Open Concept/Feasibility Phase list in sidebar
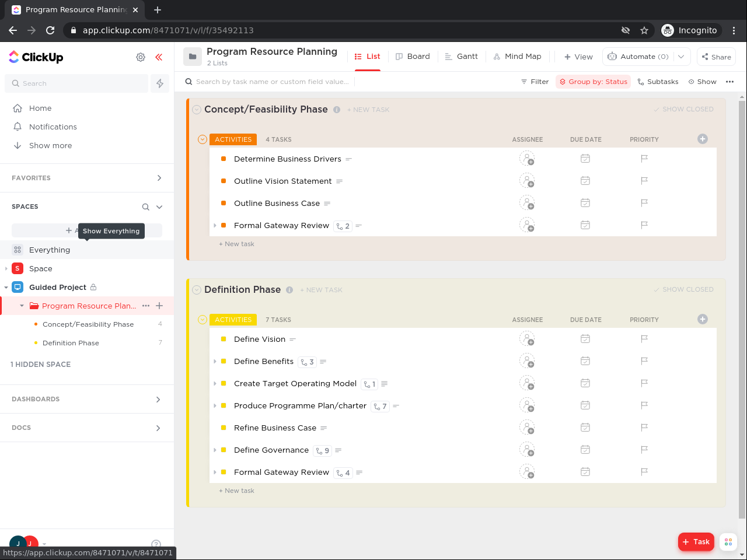This screenshot has width=747, height=560. [88, 324]
